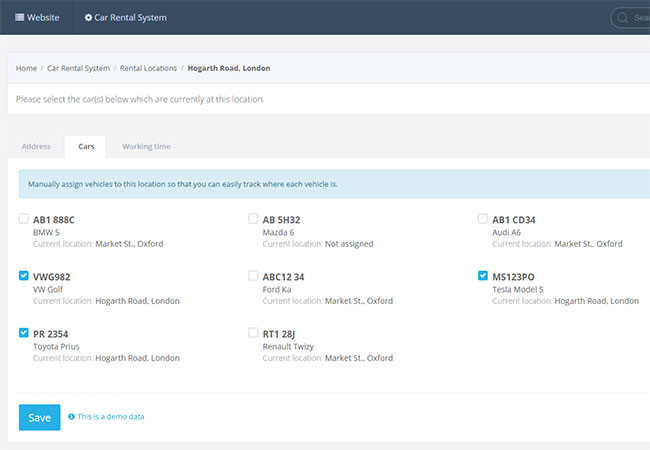The width and height of the screenshot is (650, 450).
Task: Click 'Manually assign vehicles' info banner text
Action: tap(183, 184)
